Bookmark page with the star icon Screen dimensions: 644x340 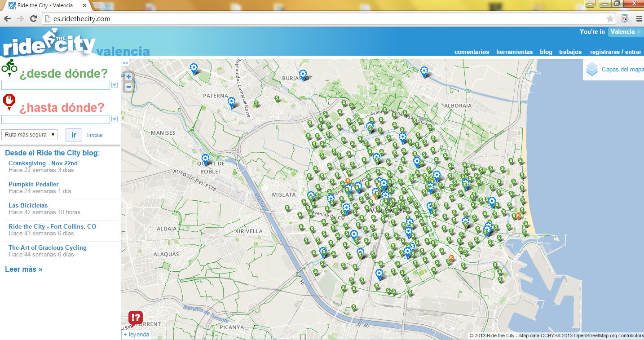pos(610,19)
